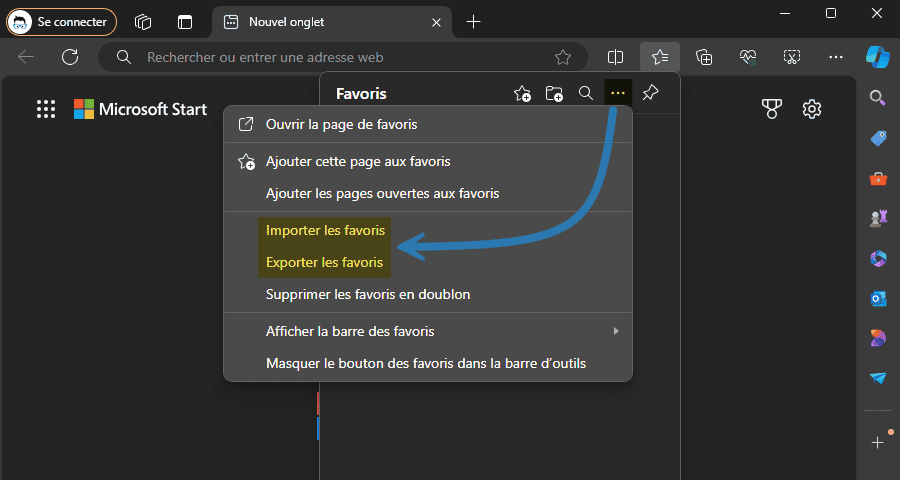Open the tab actions menu icon
Image resolution: width=900 pixels, height=480 pixels.
pos(185,22)
